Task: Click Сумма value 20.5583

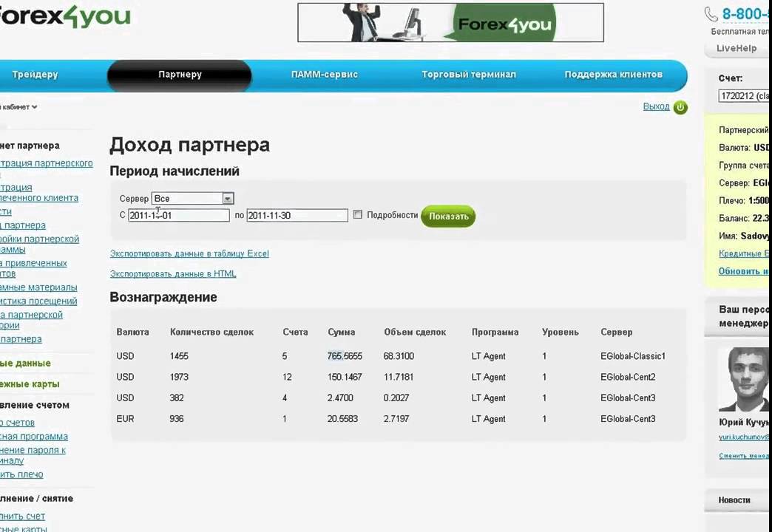Action: pyautogui.click(x=342, y=419)
